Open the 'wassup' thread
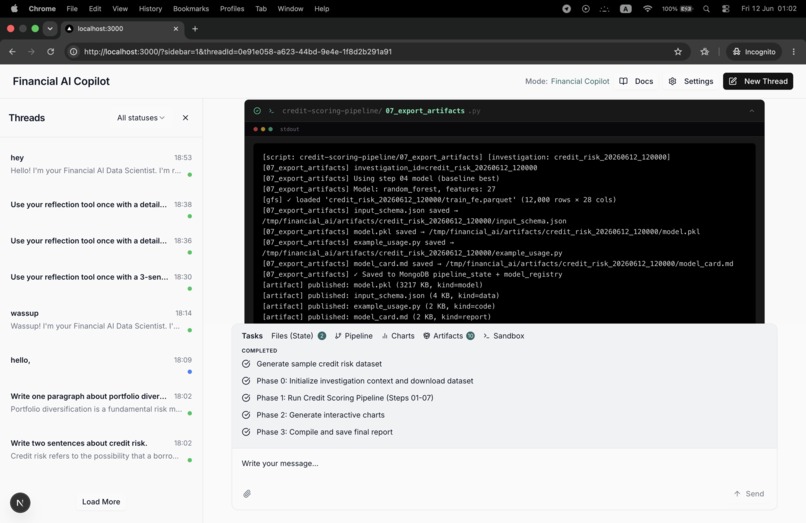The height and width of the screenshot is (523, 806). click(101, 320)
